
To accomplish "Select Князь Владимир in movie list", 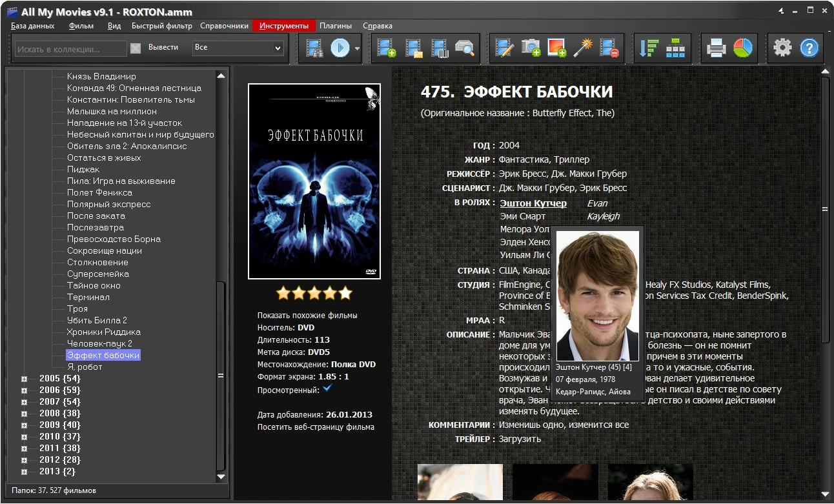I will [x=101, y=77].
